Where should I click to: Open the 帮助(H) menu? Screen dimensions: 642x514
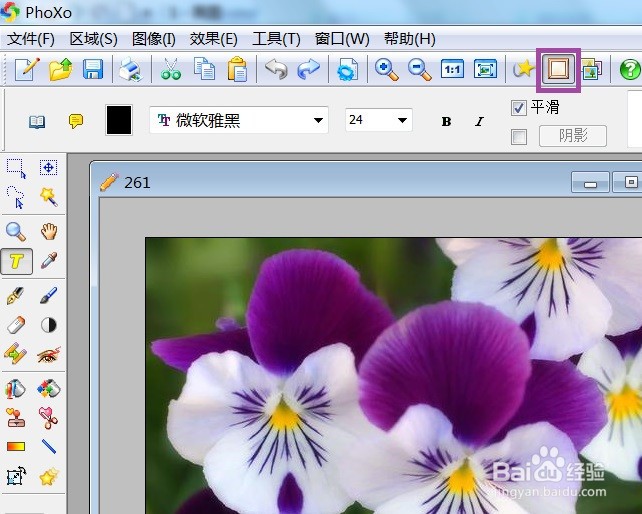409,39
